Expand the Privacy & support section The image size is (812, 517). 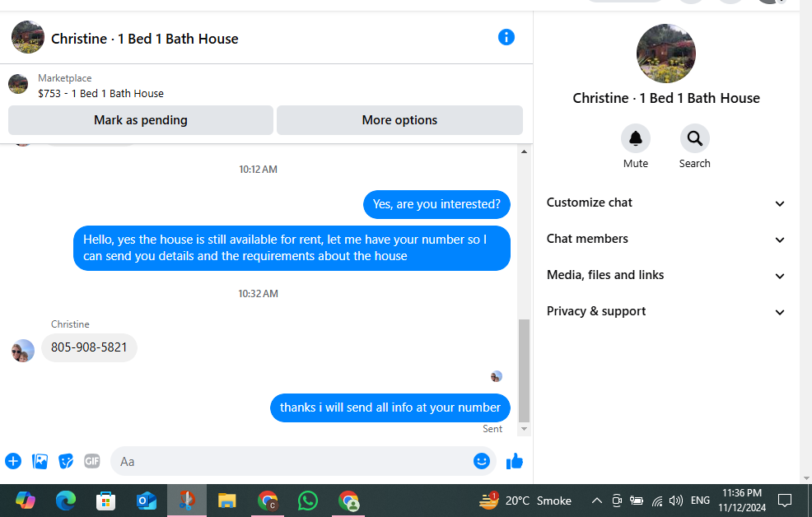pyautogui.click(x=665, y=311)
